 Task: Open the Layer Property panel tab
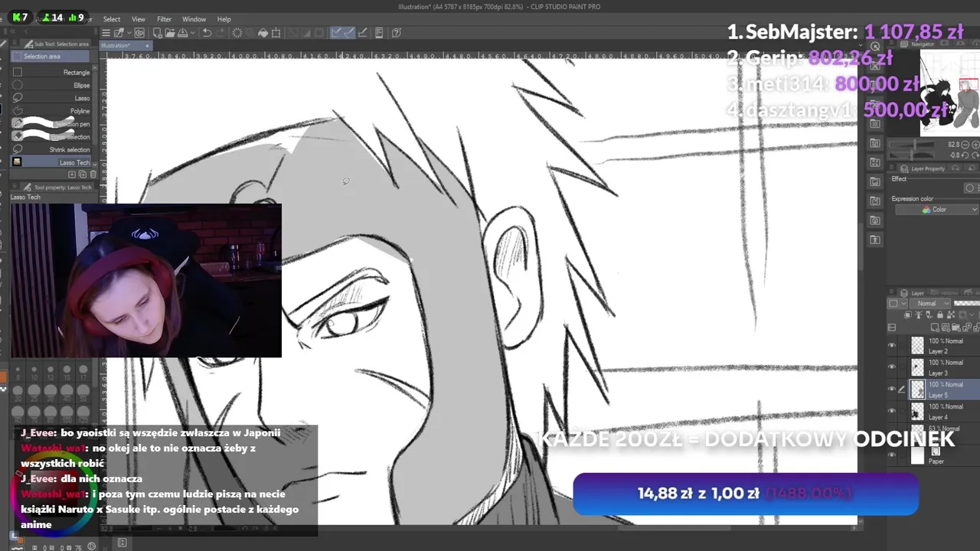[x=923, y=168]
